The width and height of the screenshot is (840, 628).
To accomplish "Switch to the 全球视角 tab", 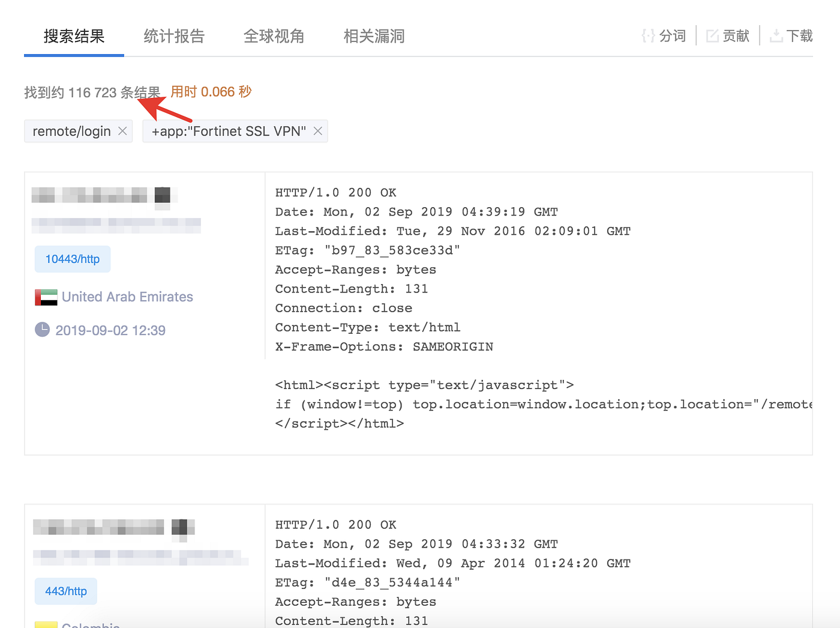I will coord(274,37).
